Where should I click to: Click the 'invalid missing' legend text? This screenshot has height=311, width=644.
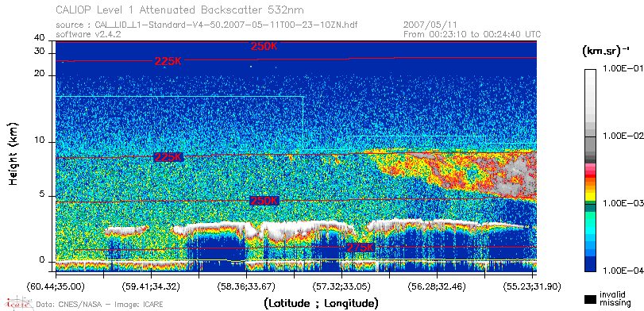(615, 299)
